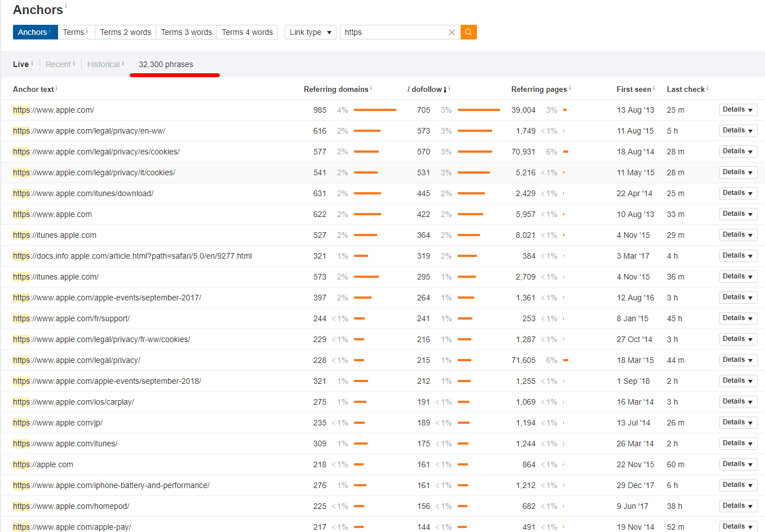Image resolution: width=765 pixels, height=532 pixels.
Task: Clear the https search query with the X icon
Action: pos(452,32)
